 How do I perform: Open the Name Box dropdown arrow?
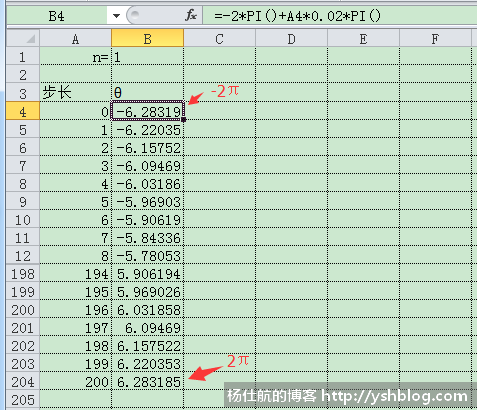click(x=116, y=16)
